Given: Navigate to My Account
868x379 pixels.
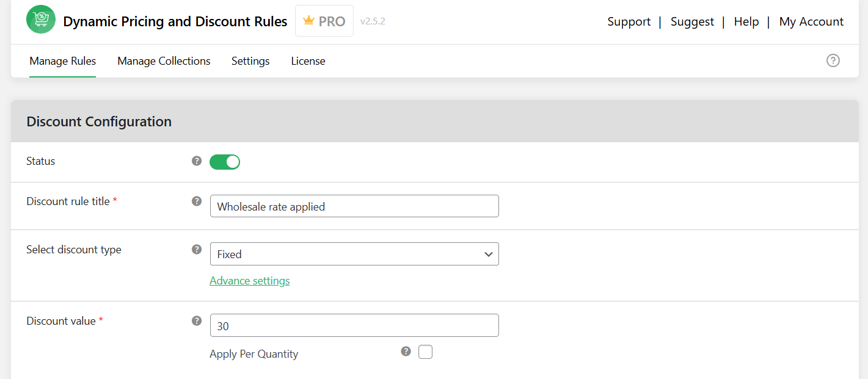Looking at the screenshot, I should [811, 21].
